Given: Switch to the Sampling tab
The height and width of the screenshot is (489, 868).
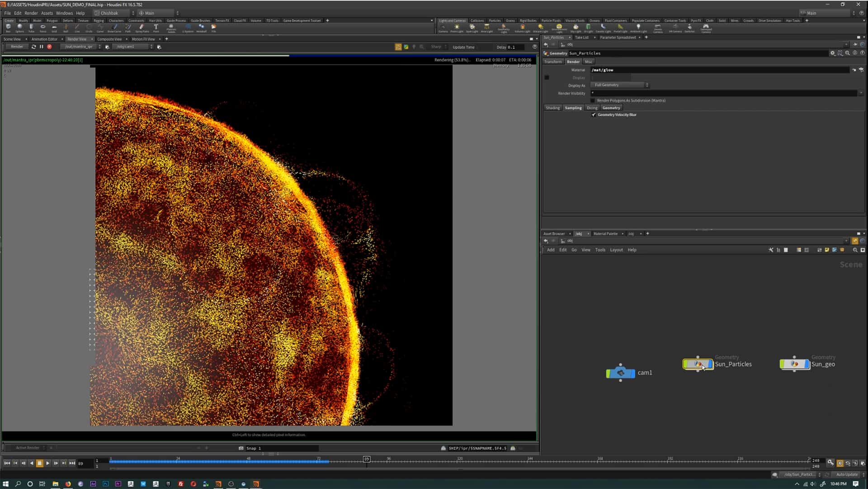Looking at the screenshot, I should pos(573,108).
